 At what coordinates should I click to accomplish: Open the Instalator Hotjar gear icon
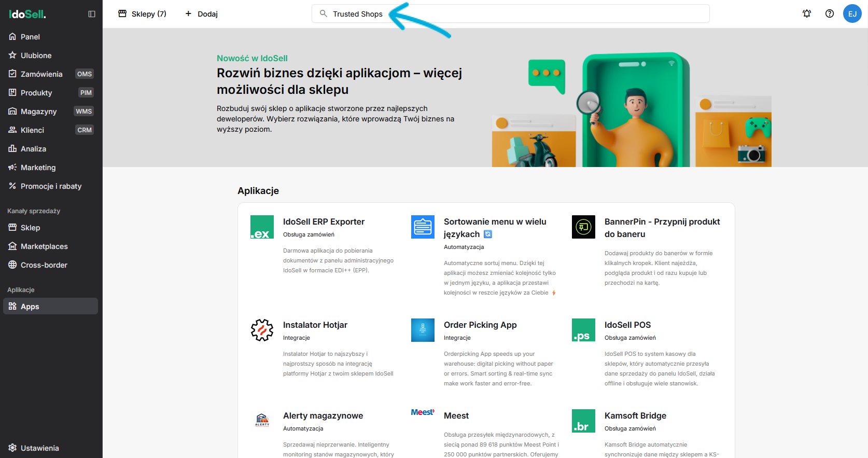click(262, 330)
